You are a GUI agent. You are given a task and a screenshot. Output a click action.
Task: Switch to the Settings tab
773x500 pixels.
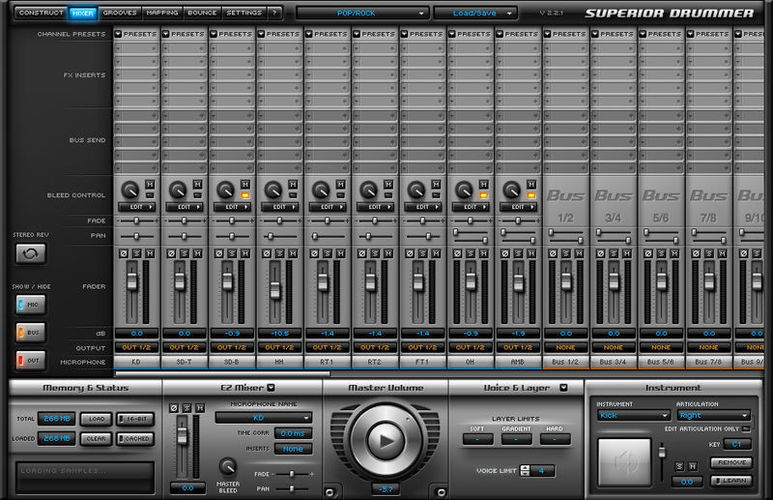[x=244, y=13]
